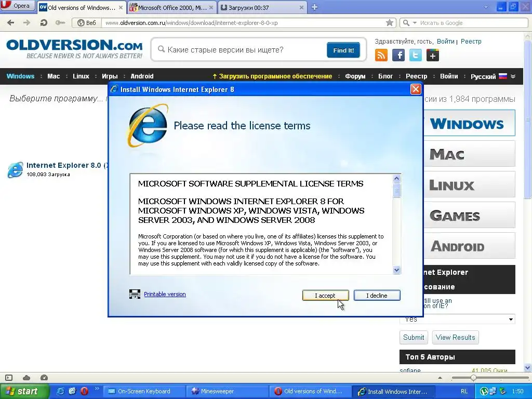Switch to the Microsoft Office 2000 tab
This screenshot has width=532, height=399.
click(x=171, y=7)
